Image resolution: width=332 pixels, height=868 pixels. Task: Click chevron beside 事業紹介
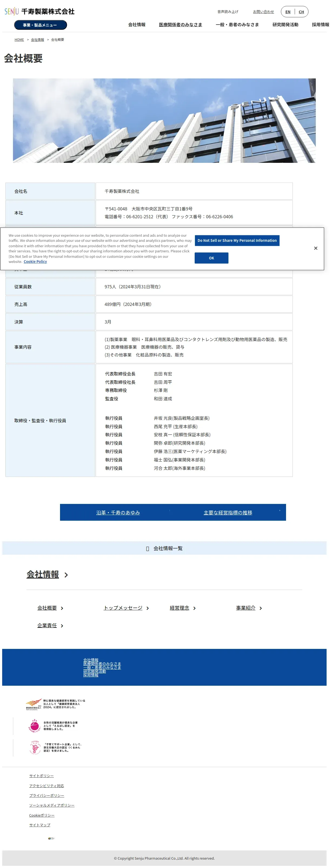(261, 609)
